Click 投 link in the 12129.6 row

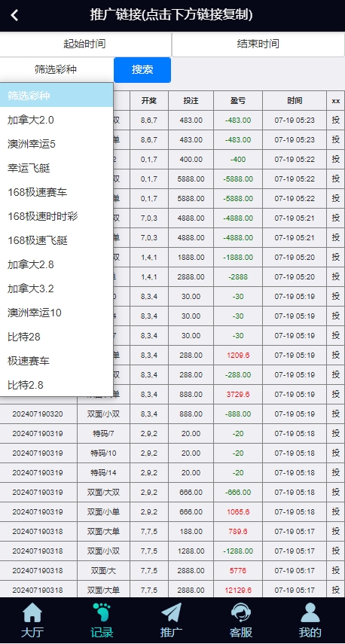335,590
